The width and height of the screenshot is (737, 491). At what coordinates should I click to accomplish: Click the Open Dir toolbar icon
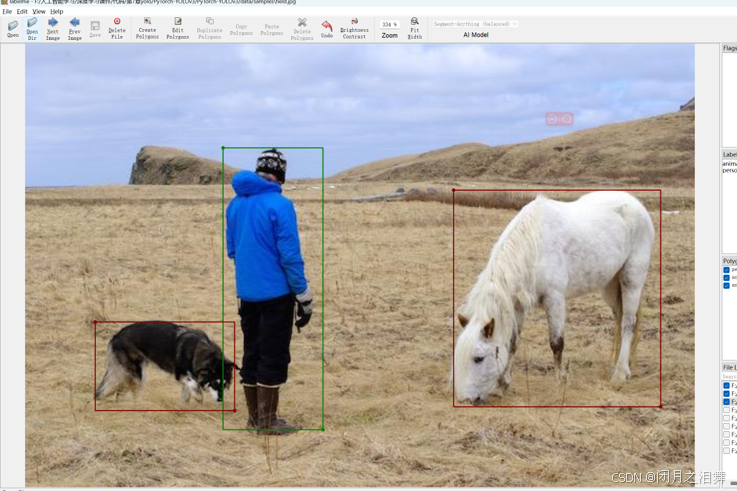coord(32,29)
